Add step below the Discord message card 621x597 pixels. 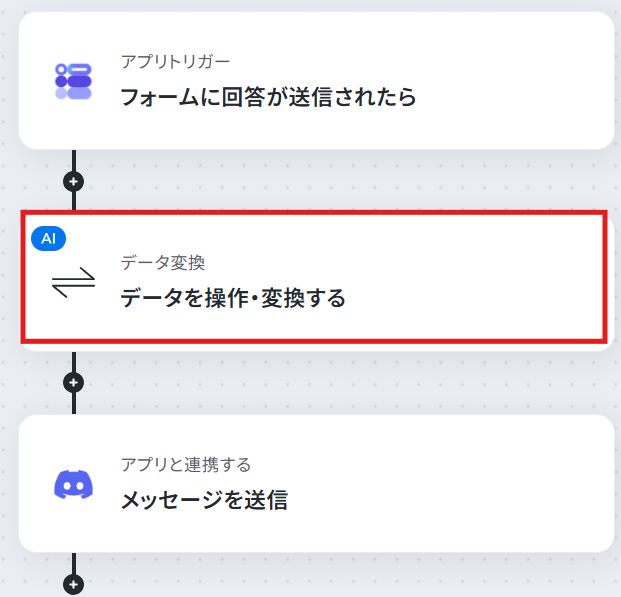[x=74, y=584]
